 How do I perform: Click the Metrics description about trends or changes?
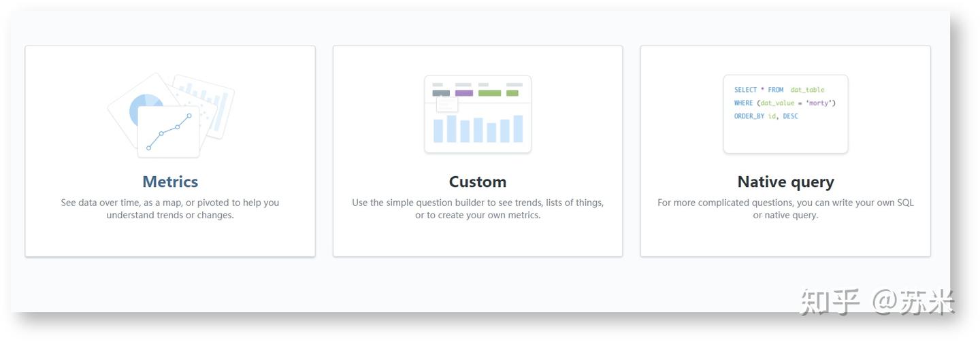[170, 209]
